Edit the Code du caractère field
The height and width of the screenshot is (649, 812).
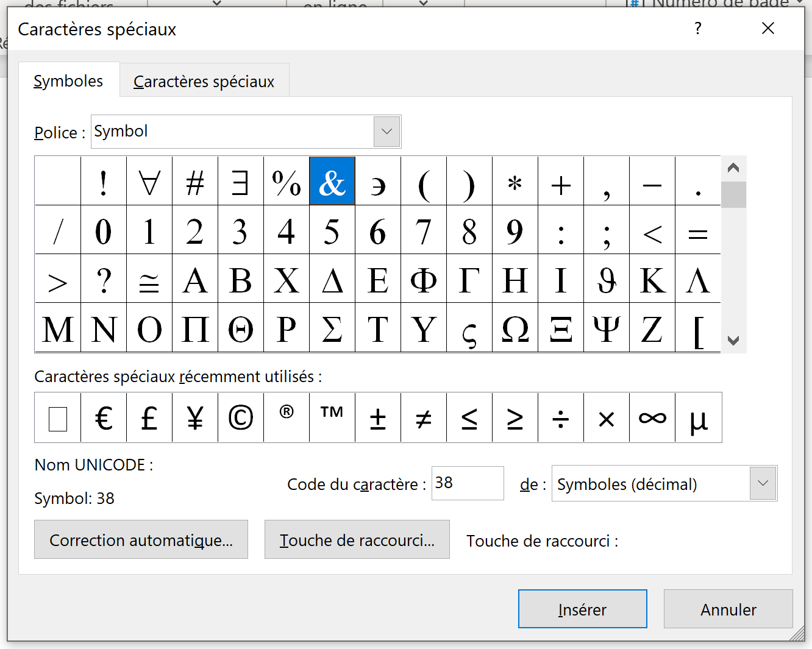tap(467, 483)
